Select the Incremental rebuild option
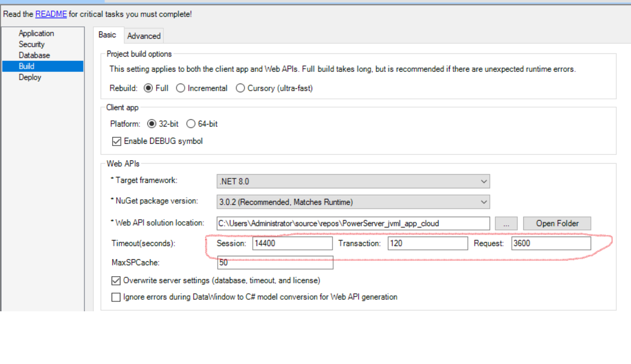Image resolution: width=631 pixels, height=364 pixels. click(x=180, y=88)
